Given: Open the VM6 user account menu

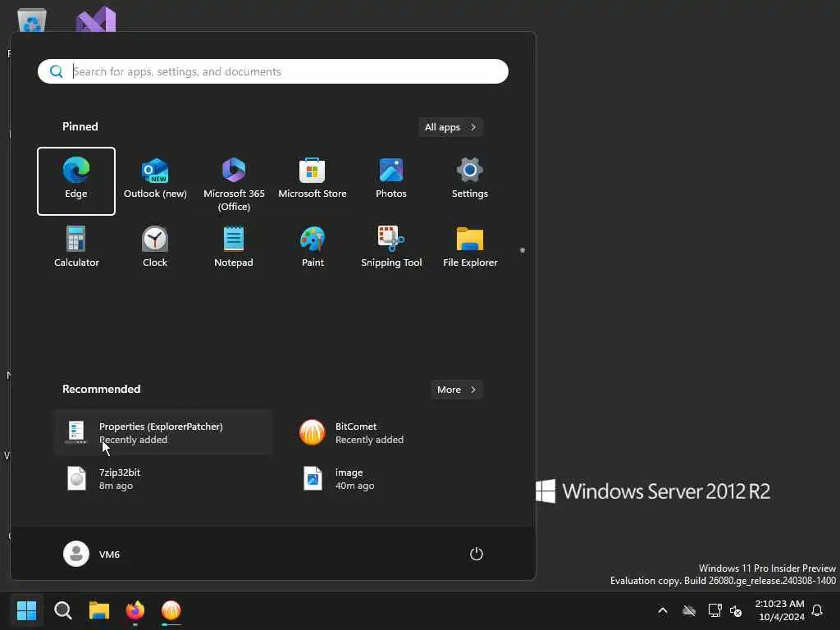Looking at the screenshot, I should (92, 554).
